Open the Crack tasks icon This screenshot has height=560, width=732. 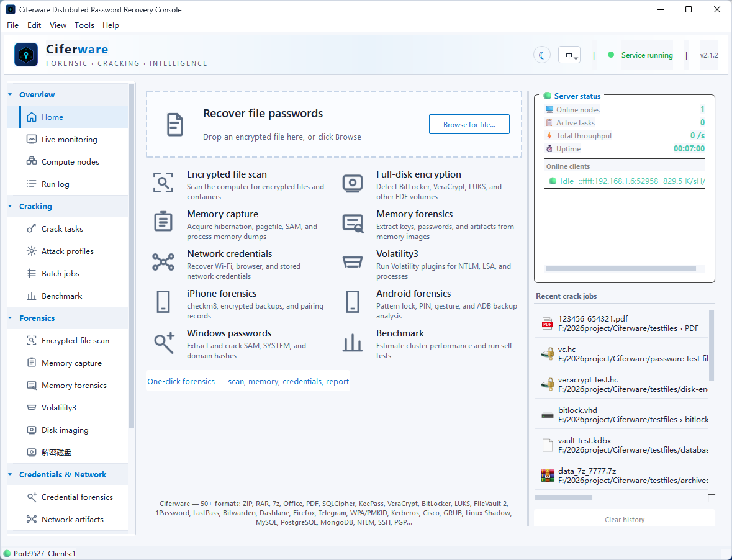click(31, 228)
